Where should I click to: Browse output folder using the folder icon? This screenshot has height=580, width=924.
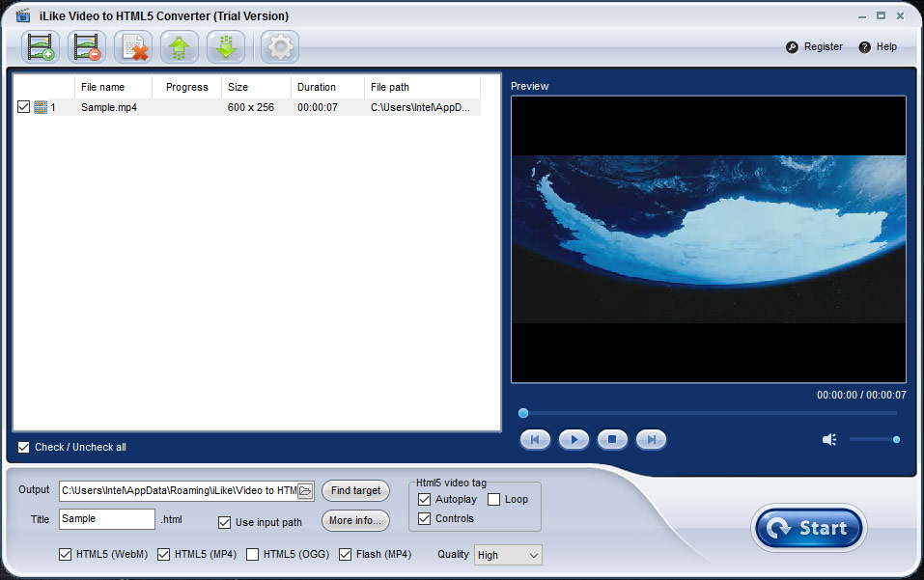(306, 491)
